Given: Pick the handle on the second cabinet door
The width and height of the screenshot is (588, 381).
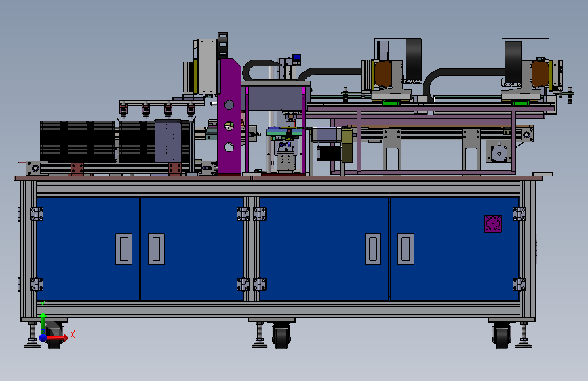Looking at the screenshot, I should (157, 249).
